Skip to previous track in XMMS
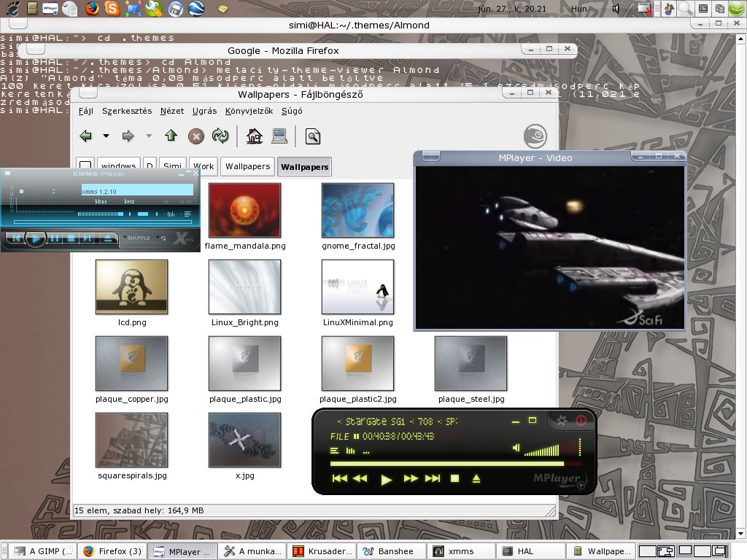The height and width of the screenshot is (560, 747). [16, 238]
